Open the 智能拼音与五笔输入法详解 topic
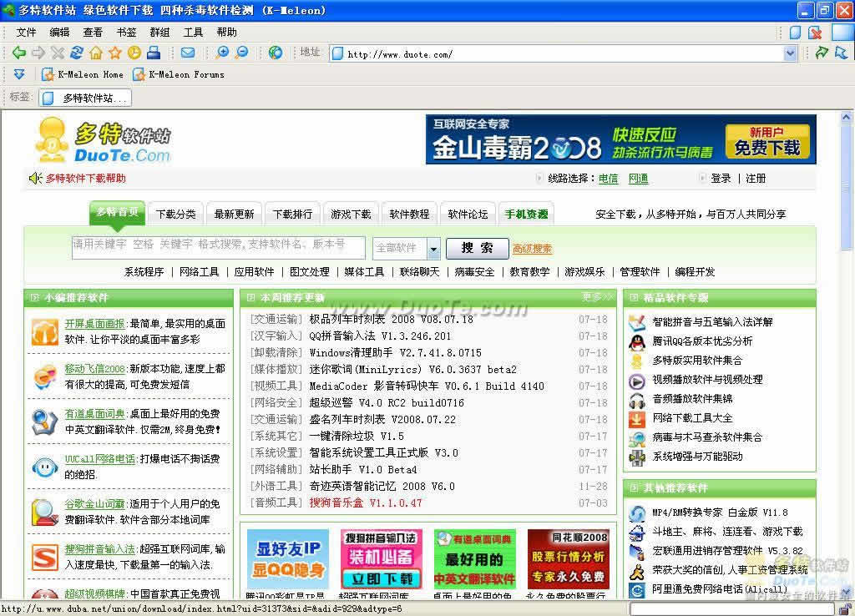Viewport: 855px width, 616px height. 712,322
